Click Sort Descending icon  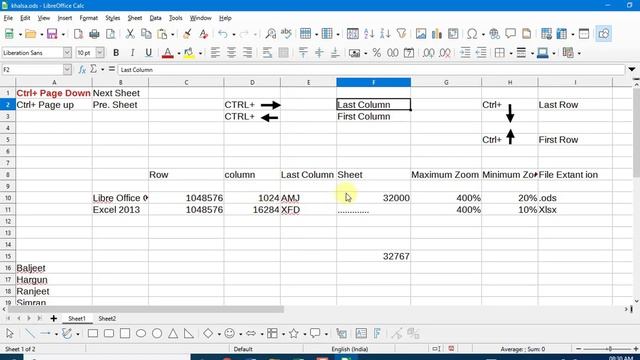(385, 34)
